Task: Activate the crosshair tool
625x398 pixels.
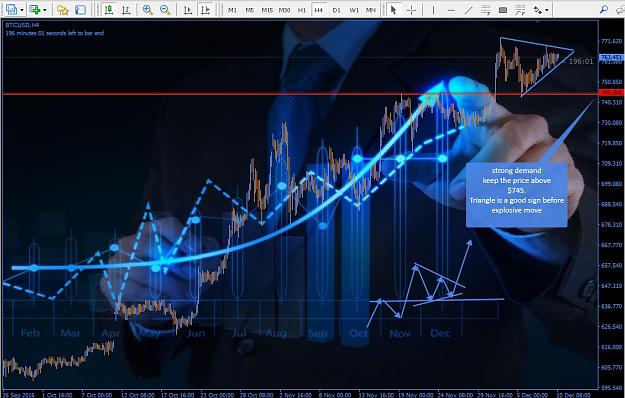Action: click(411, 10)
